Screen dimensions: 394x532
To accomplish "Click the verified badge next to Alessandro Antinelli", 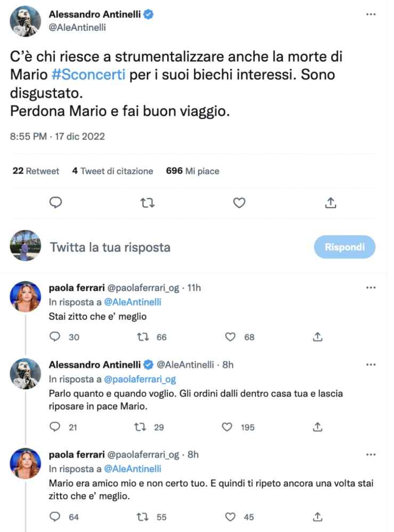I will click(x=149, y=14).
